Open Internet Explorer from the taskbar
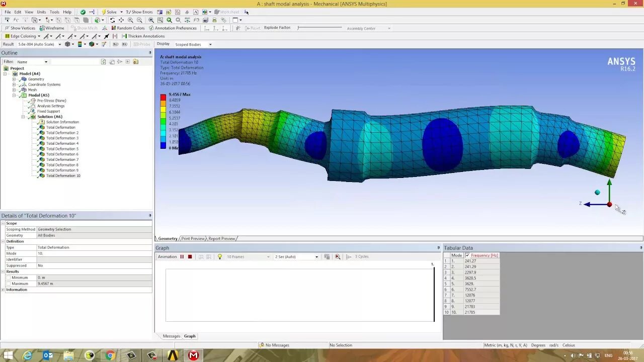 click(27, 355)
